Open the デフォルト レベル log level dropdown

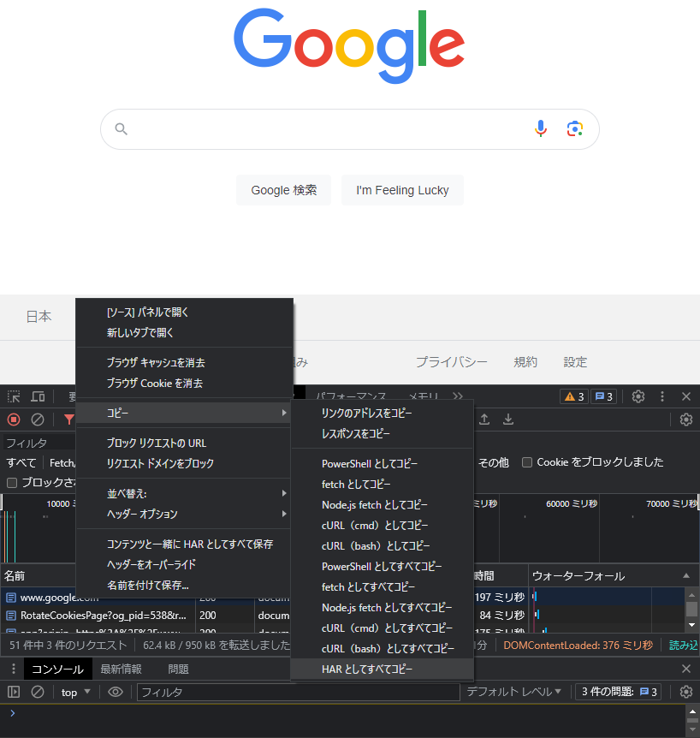[513, 692]
